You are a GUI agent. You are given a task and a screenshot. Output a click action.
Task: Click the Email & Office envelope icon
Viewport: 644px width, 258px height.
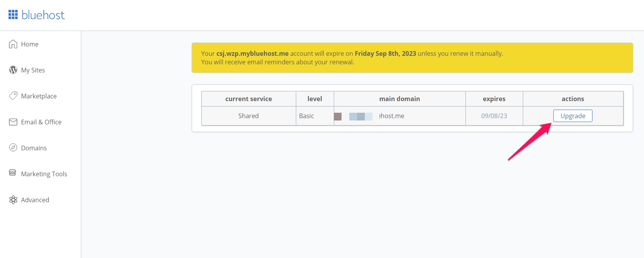[13, 122]
